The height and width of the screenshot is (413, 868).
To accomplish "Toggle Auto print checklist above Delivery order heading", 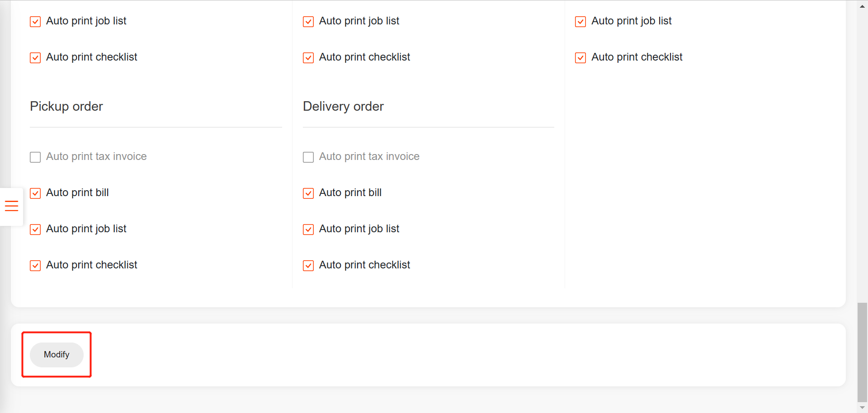I will tap(308, 57).
